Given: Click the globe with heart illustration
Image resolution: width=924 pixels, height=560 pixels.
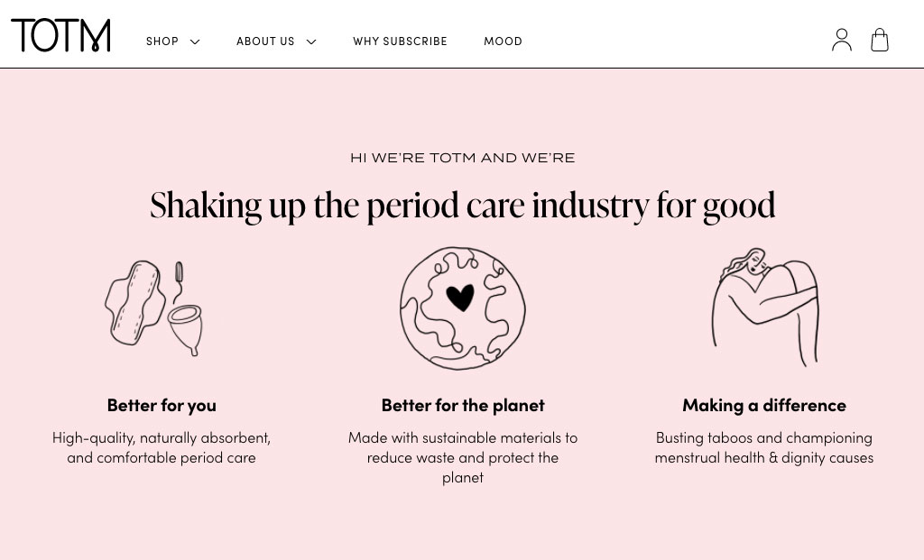Looking at the screenshot, I should tap(462, 308).
